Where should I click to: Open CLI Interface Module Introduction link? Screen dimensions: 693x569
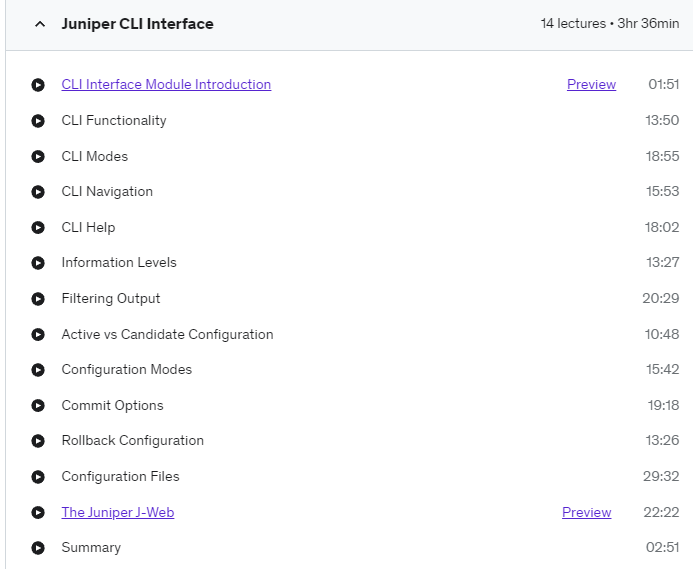(166, 84)
